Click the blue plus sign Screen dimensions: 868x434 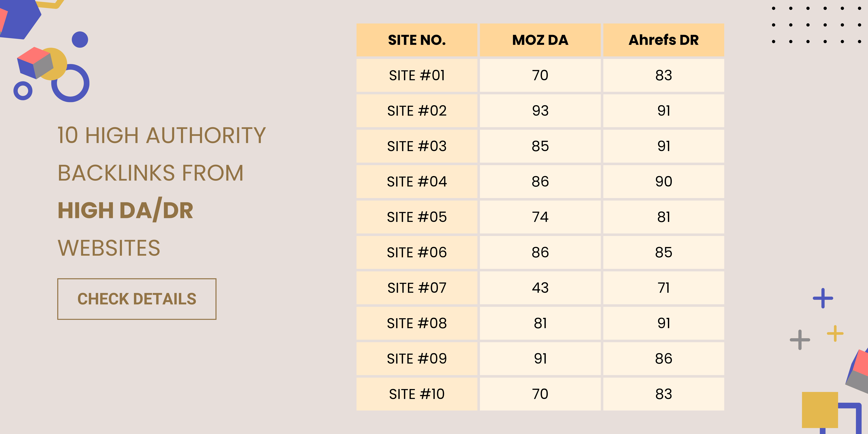point(823,298)
